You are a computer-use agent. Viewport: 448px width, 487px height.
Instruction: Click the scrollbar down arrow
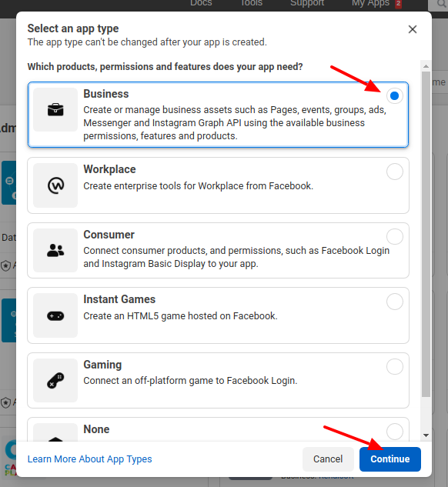coord(426,435)
